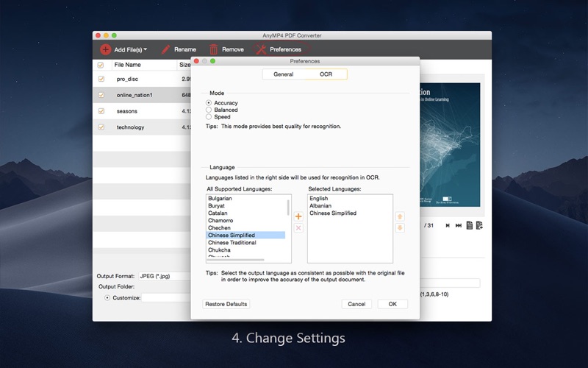Screen dimensions: 588x368
Task: Open Preferences from the toolbar
Action: point(285,49)
